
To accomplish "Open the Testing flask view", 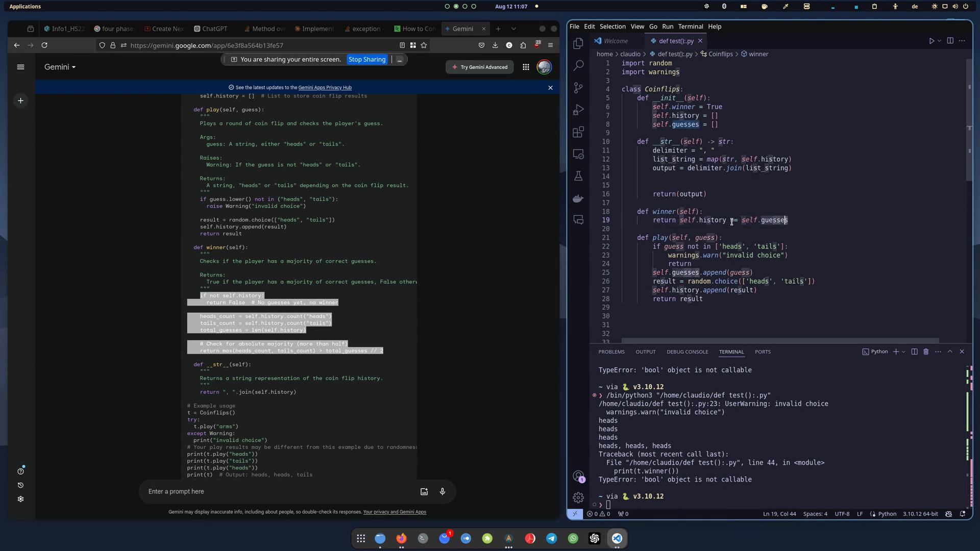I will tap(578, 176).
